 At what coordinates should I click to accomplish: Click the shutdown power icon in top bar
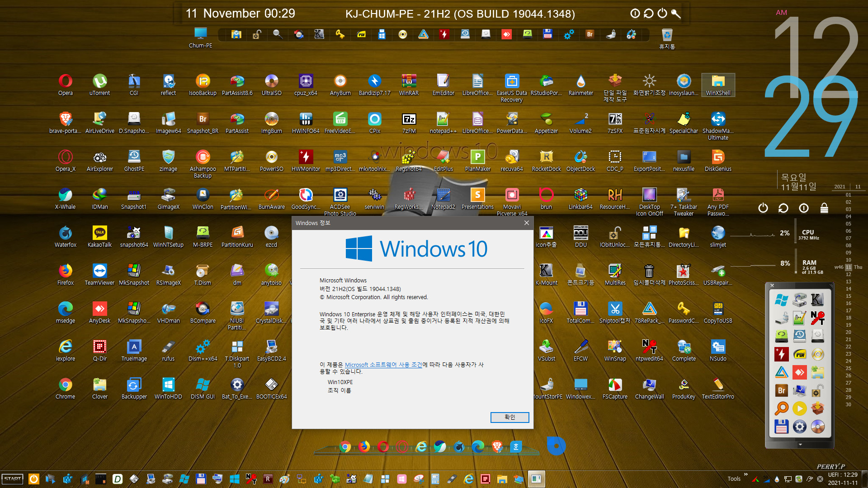(662, 13)
